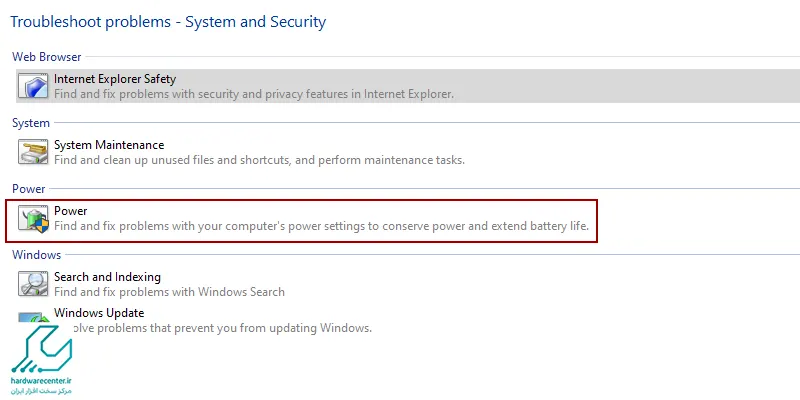The height and width of the screenshot is (400, 800).
Task: Click the System Maintenance drive icon
Action: click(33, 152)
